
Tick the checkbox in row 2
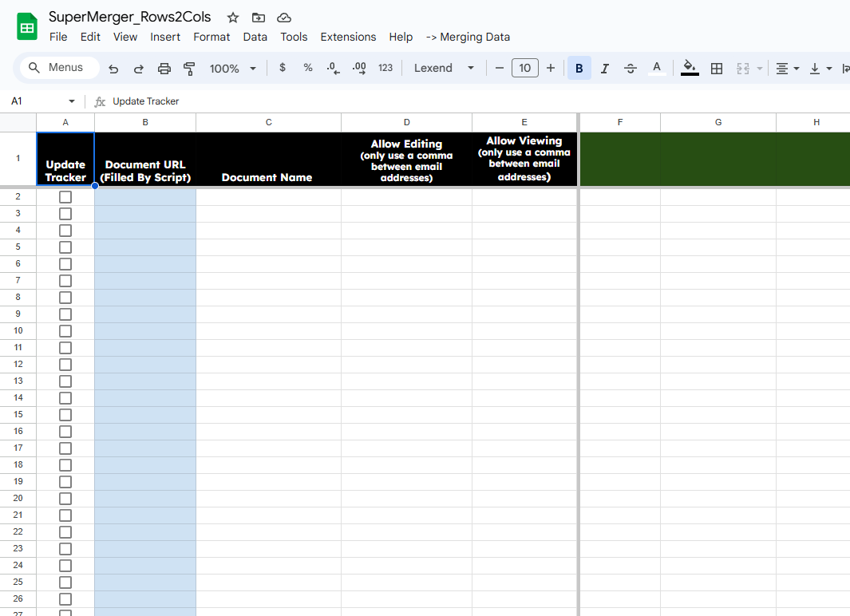click(x=65, y=196)
